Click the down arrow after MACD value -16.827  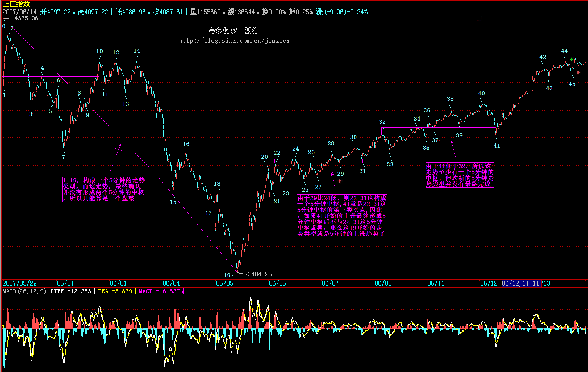point(183,291)
